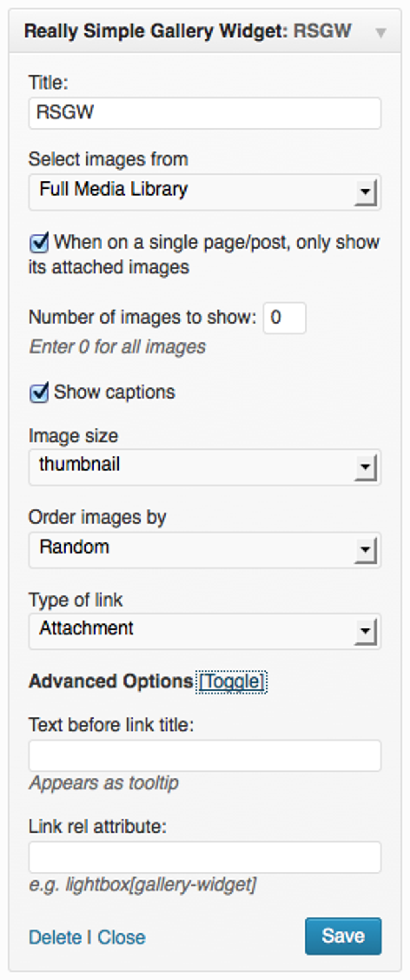Click the Number of images to show field
The height and width of the screenshot is (980, 410).
285,318
